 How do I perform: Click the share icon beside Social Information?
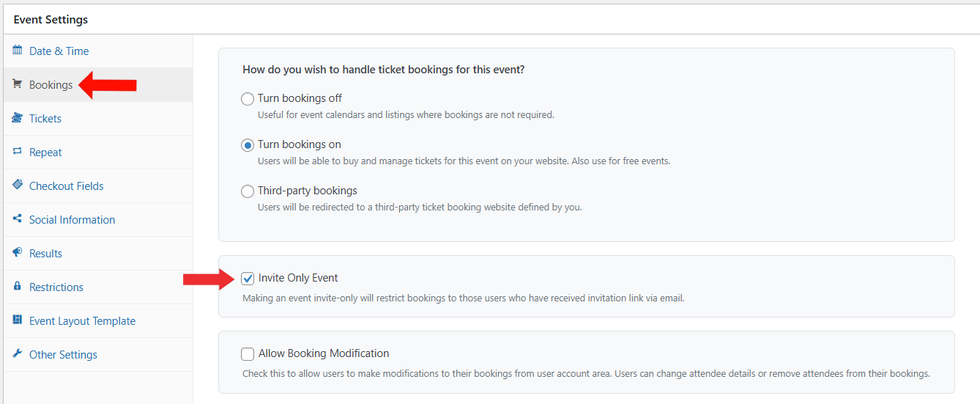[x=18, y=219]
